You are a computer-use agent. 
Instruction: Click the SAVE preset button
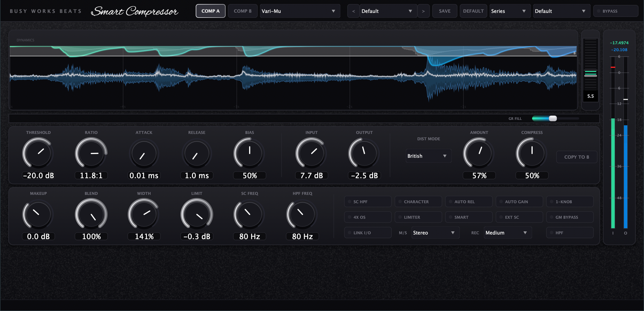(x=445, y=11)
